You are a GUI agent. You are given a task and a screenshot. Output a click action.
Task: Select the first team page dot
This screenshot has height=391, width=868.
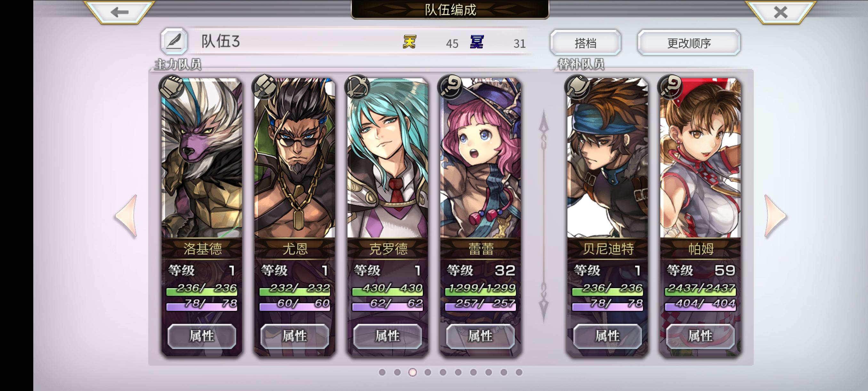(382, 372)
